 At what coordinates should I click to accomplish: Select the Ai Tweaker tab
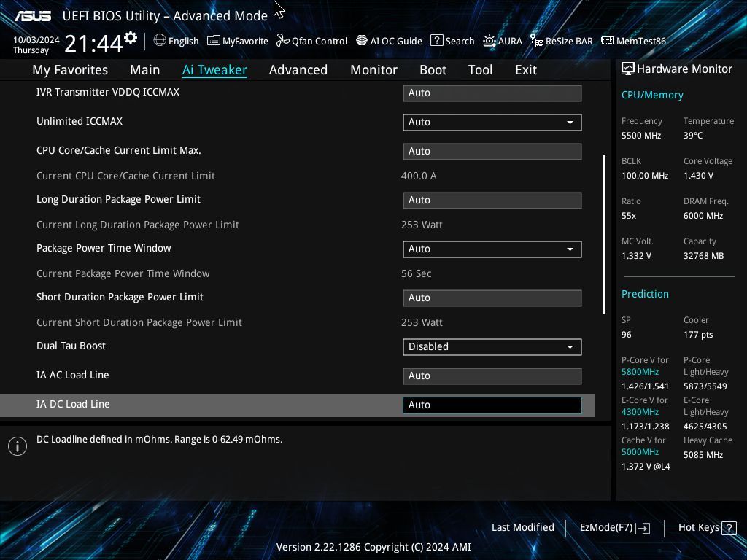tap(214, 70)
